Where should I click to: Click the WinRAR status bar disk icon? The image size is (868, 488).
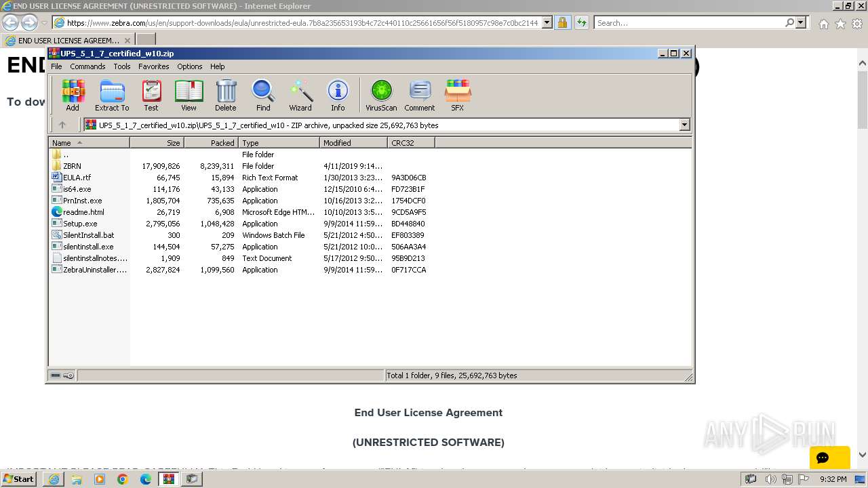coord(56,375)
